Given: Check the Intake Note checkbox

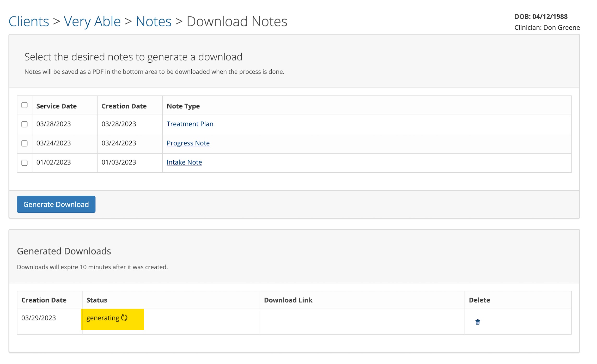Looking at the screenshot, I should coord(25,163).
